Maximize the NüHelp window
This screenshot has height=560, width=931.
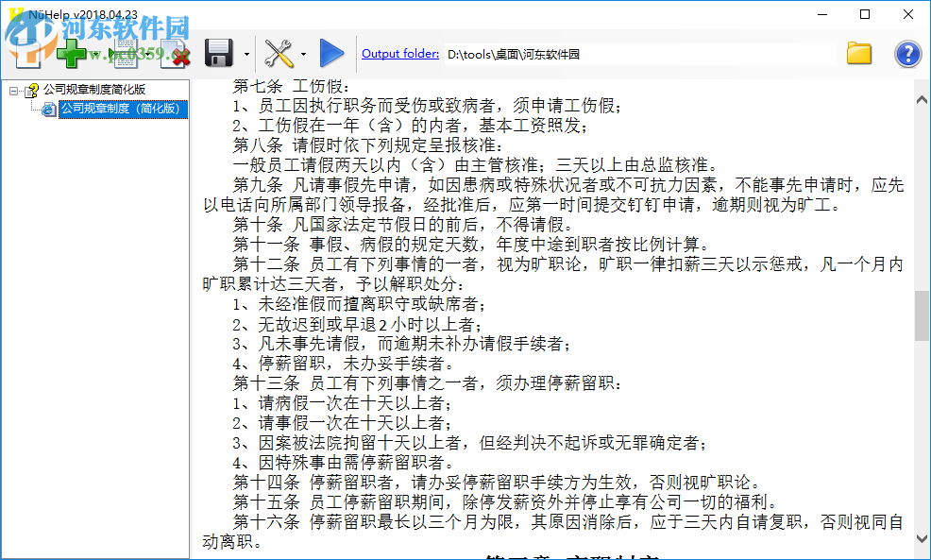click(x=865, y=14)
